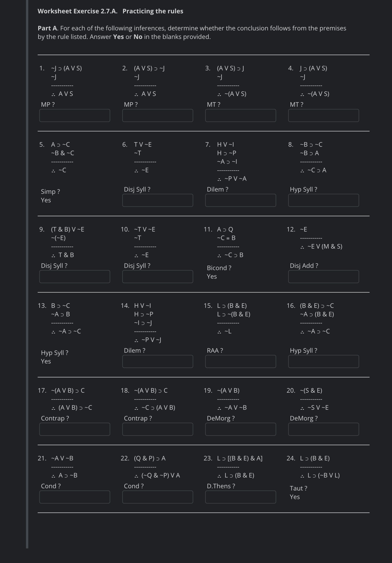Click the RAA answer blank for problem 15
The image size is (392, 563).
point(240,361)
